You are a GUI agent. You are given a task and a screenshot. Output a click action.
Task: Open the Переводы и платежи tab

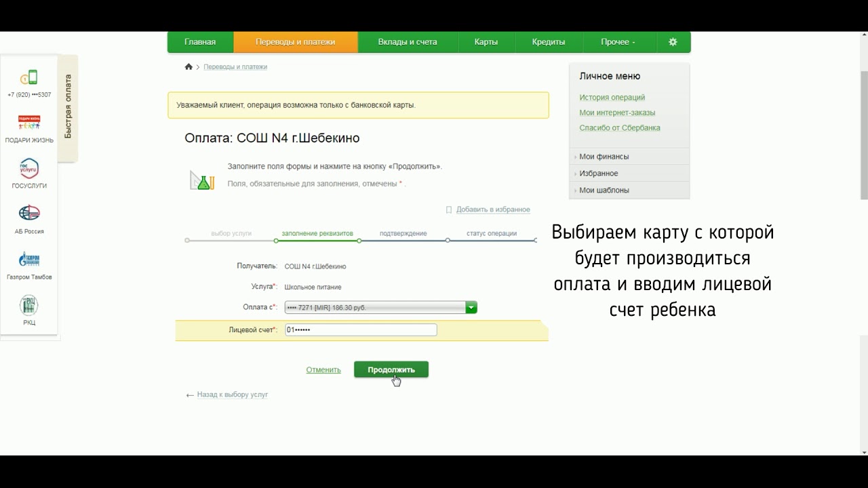pos(296,42)
